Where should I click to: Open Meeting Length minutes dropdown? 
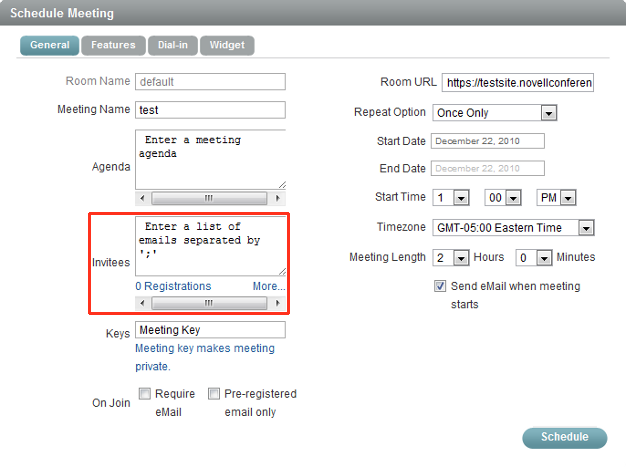pos(535,258)
